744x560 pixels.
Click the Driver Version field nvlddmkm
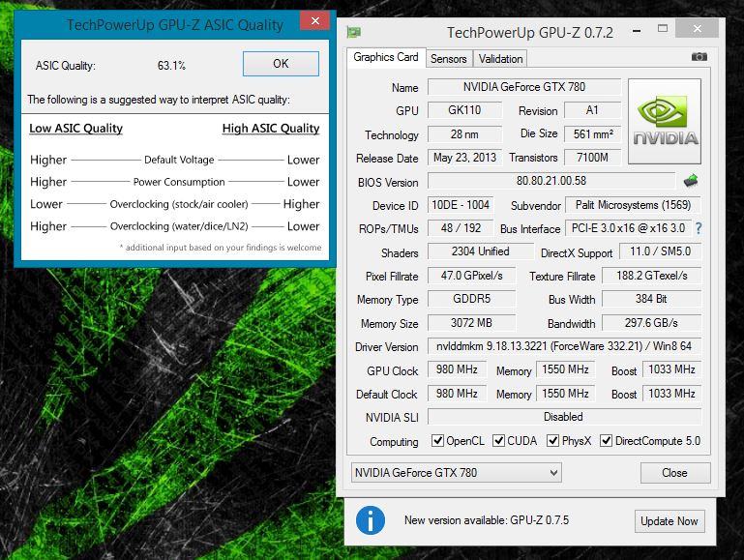coord(564,346)
